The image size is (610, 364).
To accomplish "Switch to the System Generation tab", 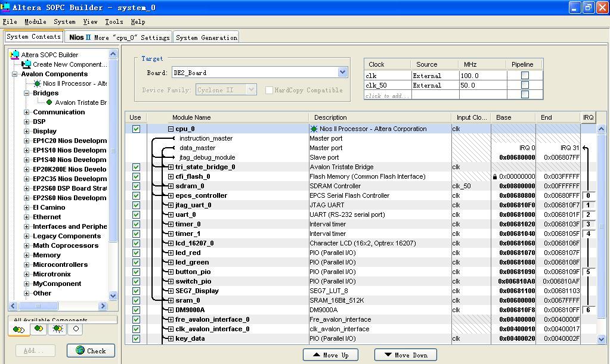I will click(x=206, y=38).
